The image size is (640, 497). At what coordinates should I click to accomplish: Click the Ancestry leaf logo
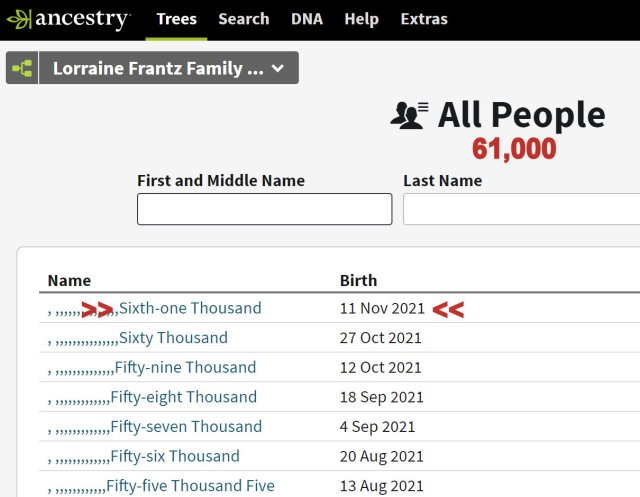(x=19, y=20)
